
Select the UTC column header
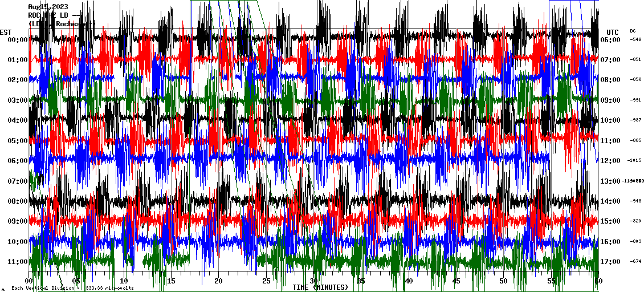pos(613,32)
